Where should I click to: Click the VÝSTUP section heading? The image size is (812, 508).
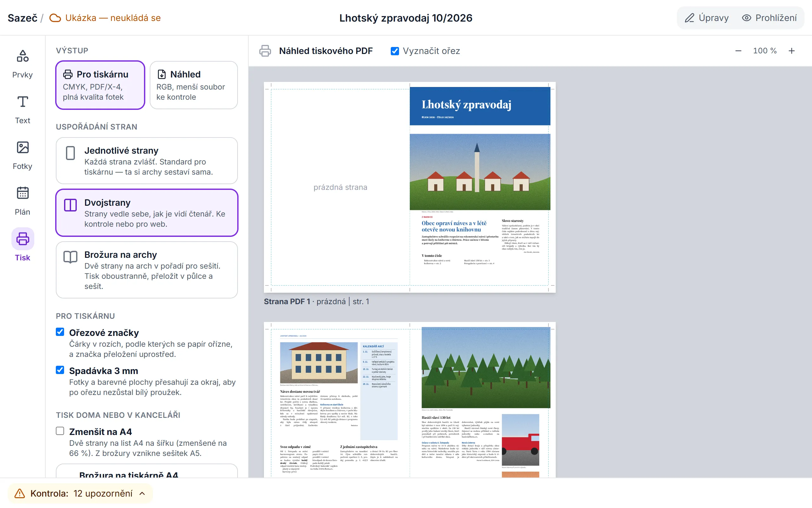coord(72,51)
